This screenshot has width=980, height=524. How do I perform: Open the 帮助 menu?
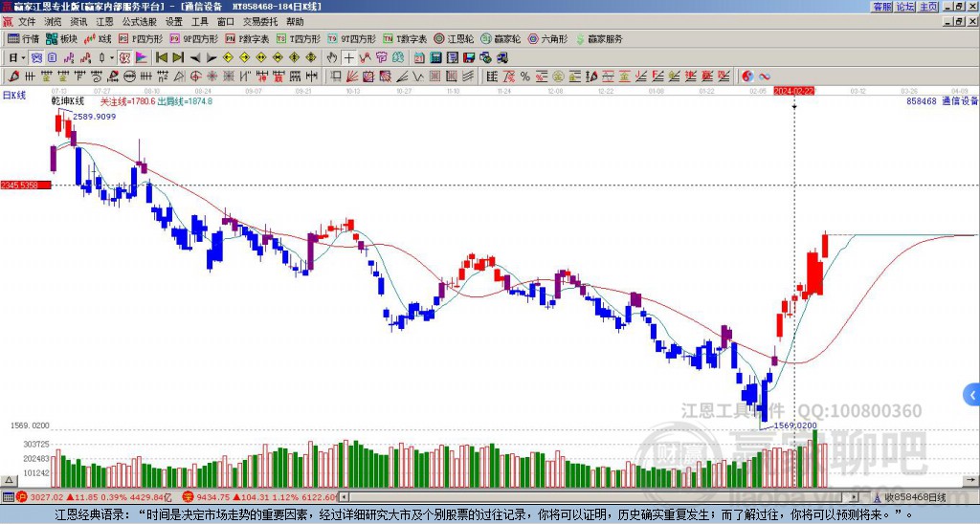coord(295,22)
